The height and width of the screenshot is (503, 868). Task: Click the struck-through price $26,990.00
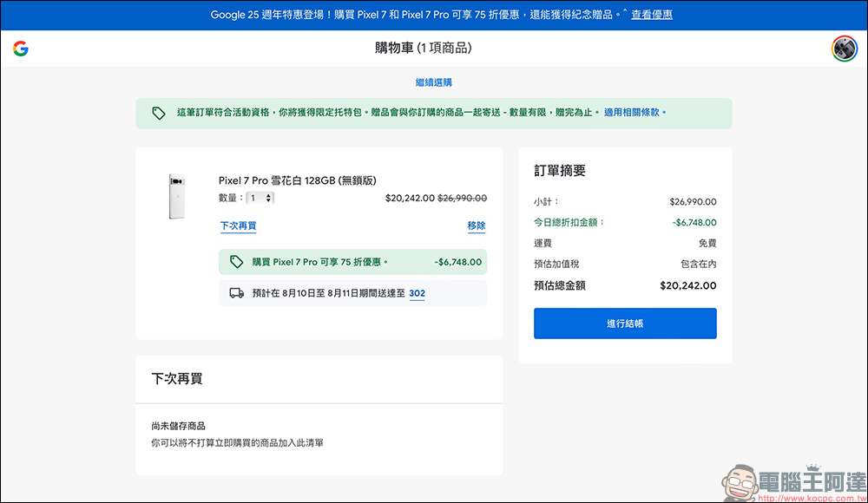click(463, 198)
